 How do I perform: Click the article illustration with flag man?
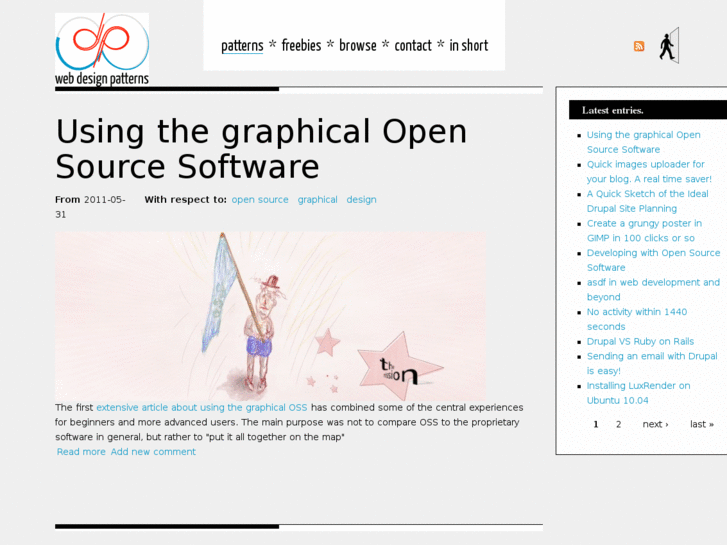(270, 316)
